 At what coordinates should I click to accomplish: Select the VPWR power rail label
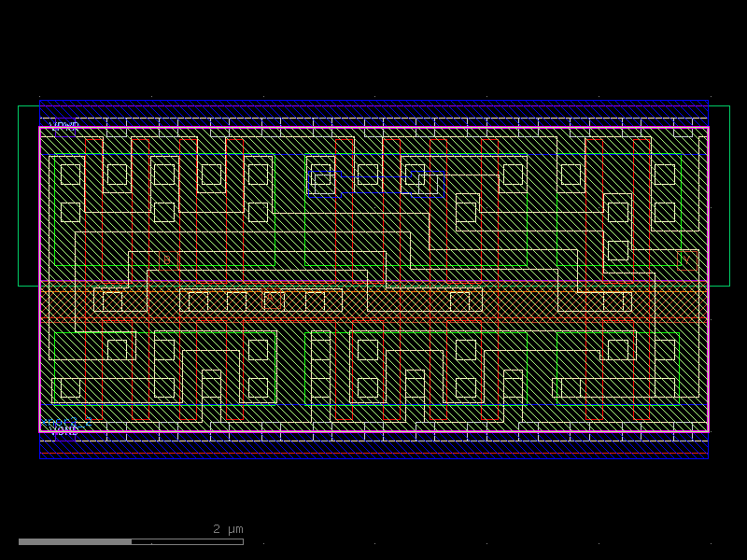pos(62,123)
